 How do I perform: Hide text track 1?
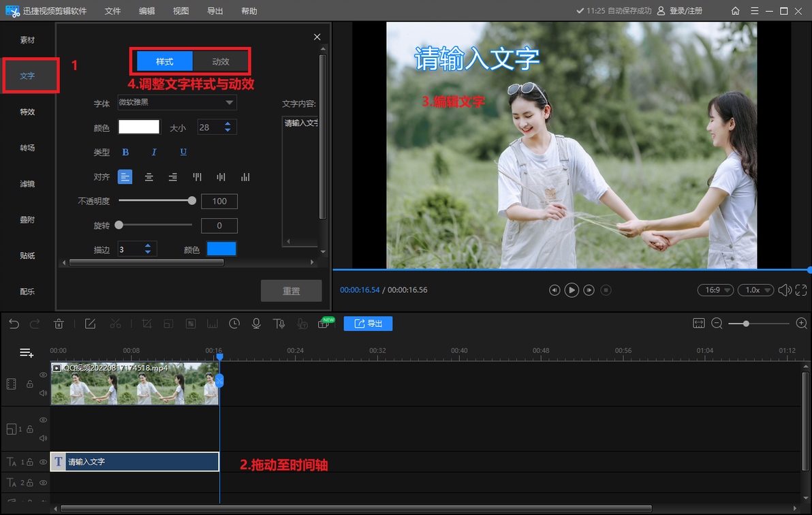click(43, 462)
